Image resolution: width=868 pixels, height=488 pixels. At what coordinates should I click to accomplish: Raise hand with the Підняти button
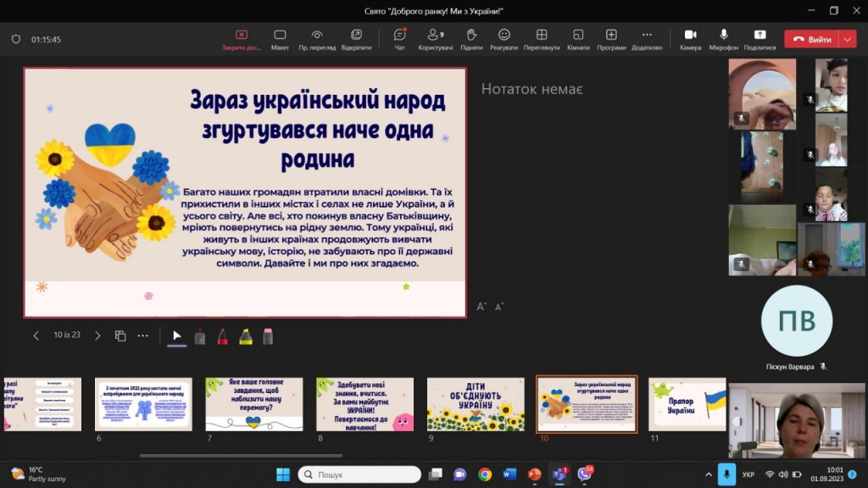[x=471, y=39]
